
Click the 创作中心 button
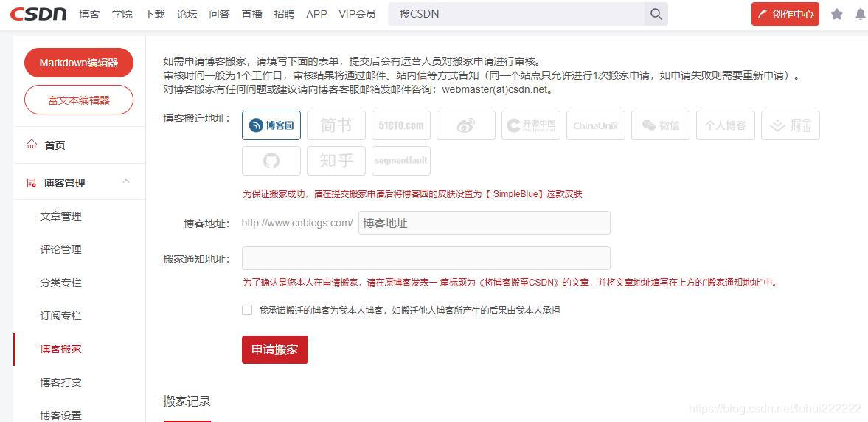pos(785,15)
